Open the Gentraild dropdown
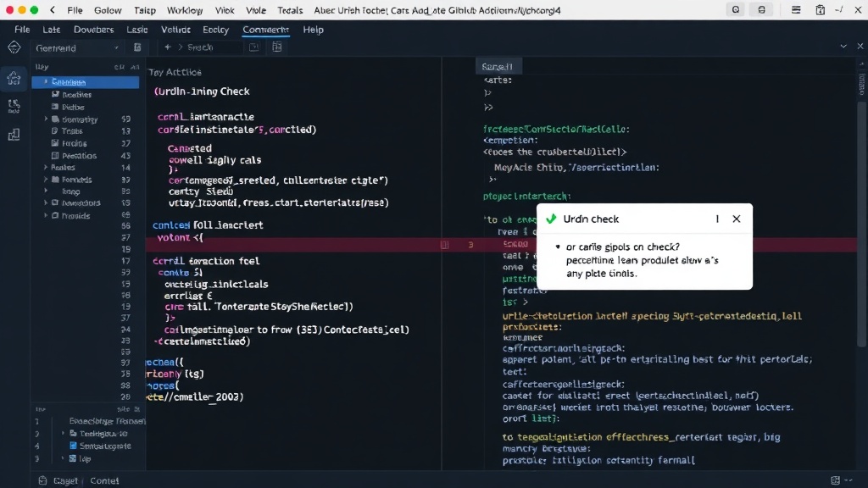Viewport: 868px width, 488px height. coord(78,48)
